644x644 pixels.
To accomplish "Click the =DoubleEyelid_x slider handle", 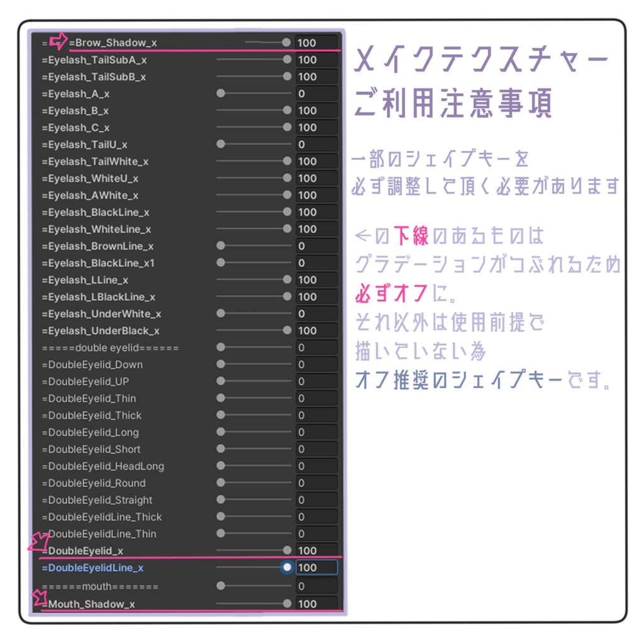I will [x=286, y=550].
